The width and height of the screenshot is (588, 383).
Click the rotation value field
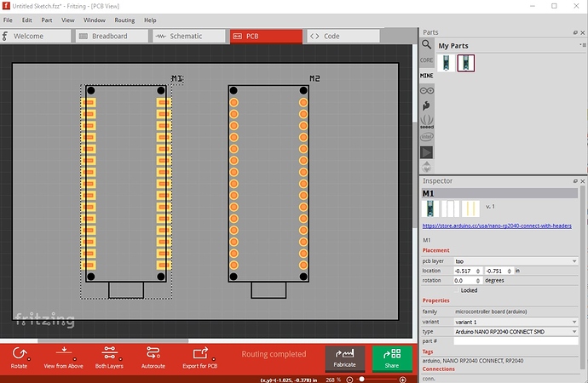pyautogui.click(x=464, y=280)
